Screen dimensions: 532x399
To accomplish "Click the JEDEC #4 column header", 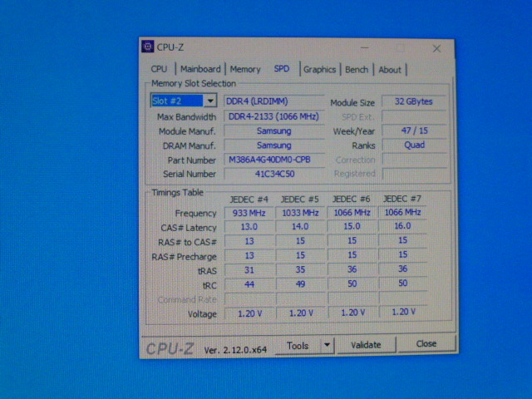I will click(249, 199).
